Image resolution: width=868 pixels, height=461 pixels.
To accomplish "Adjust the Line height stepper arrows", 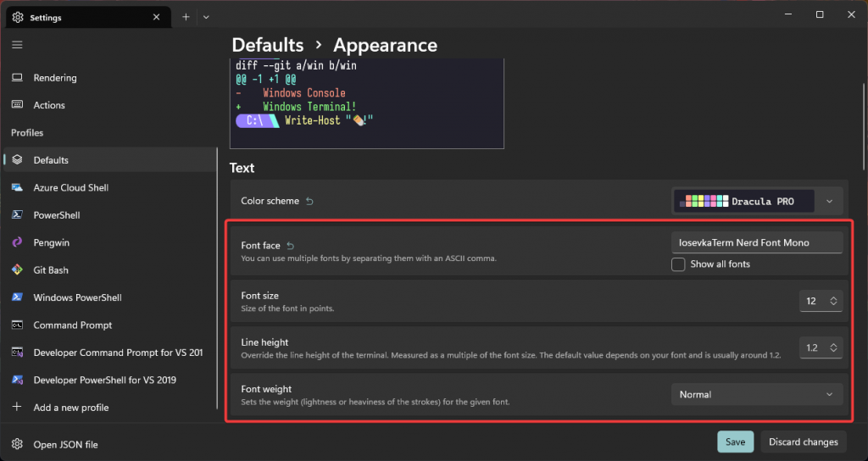I will (x=833, y=347).
